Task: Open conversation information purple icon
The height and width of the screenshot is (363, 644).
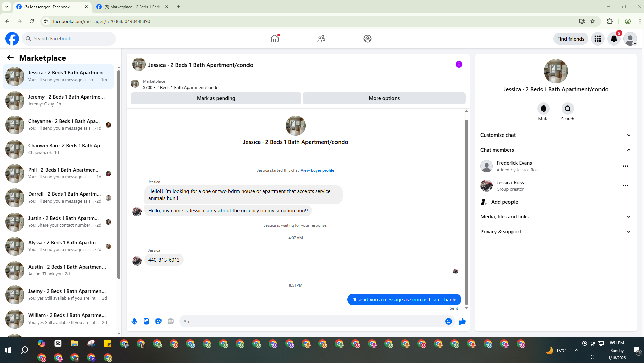Action: pos(459,64)
